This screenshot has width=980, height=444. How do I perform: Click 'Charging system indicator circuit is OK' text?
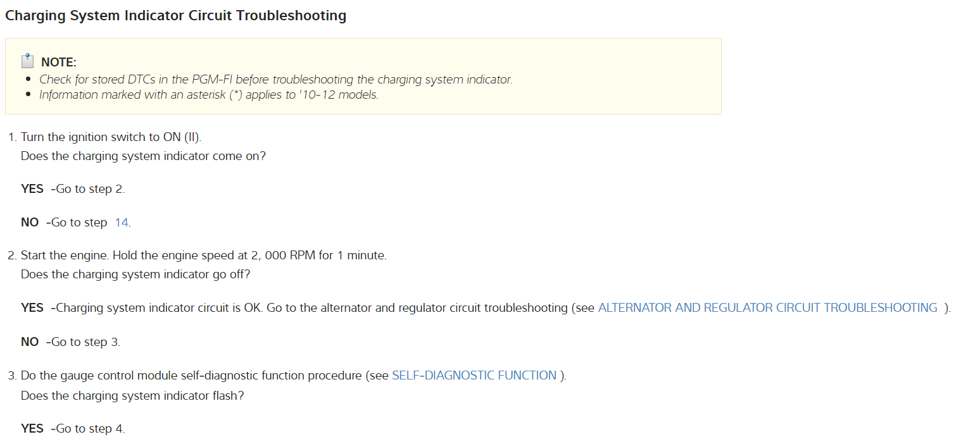160,308
